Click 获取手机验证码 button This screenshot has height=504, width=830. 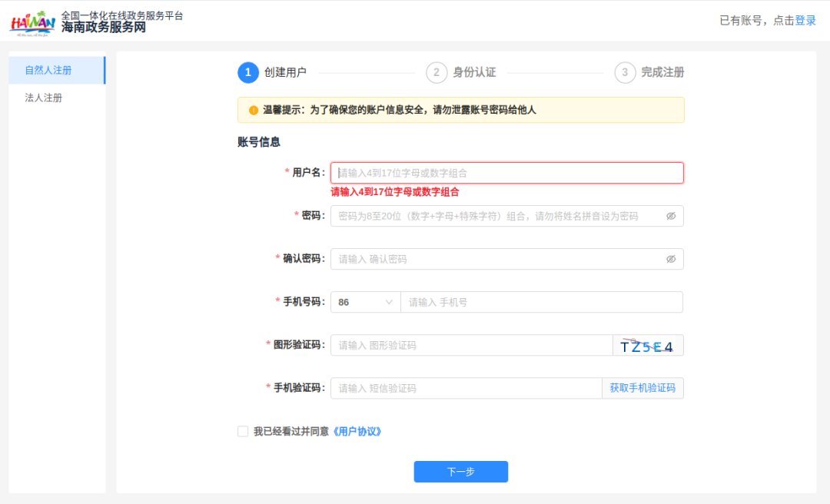click(642, 388)
